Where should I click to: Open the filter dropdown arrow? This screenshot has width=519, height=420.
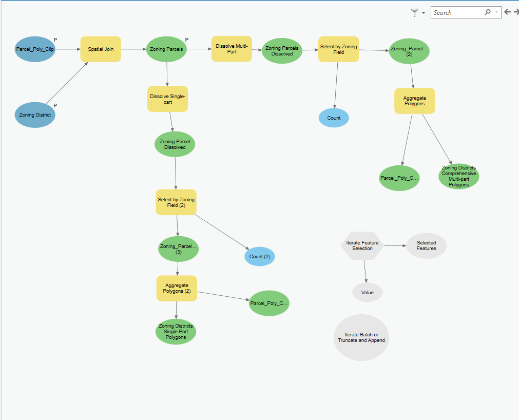point(424,13)
